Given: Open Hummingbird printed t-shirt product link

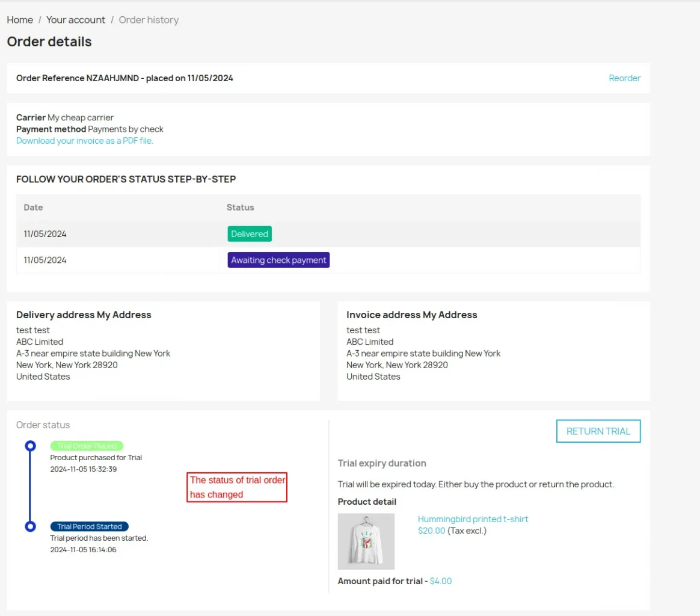Looking at the screenshot, I should [473, 519].
